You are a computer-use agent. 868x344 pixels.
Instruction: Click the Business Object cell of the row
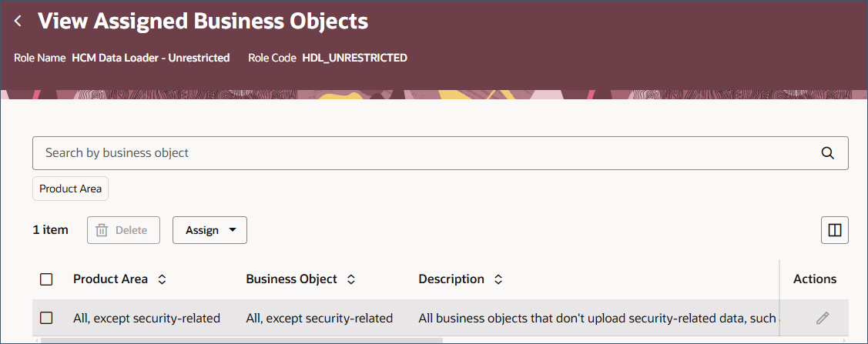[320, 318]
